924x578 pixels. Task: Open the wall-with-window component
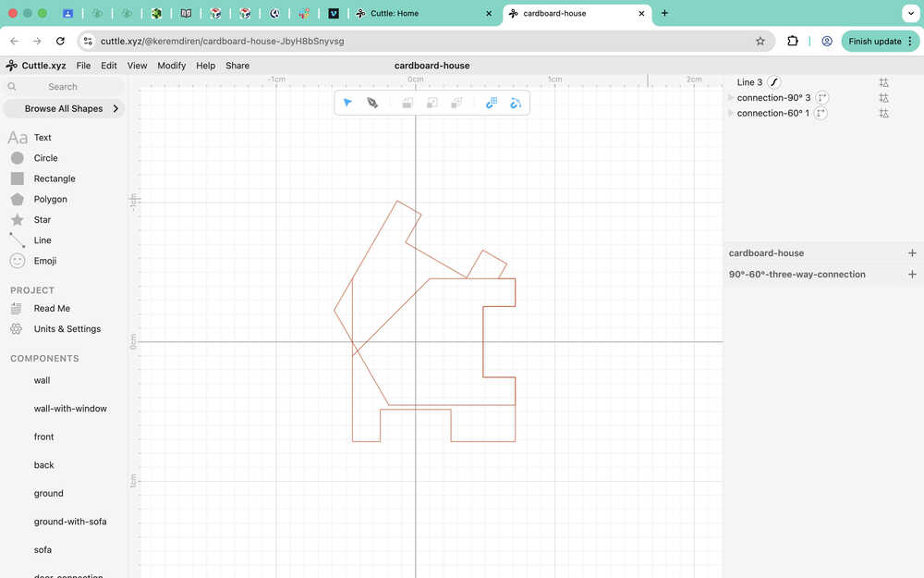[x=70, y=409]
